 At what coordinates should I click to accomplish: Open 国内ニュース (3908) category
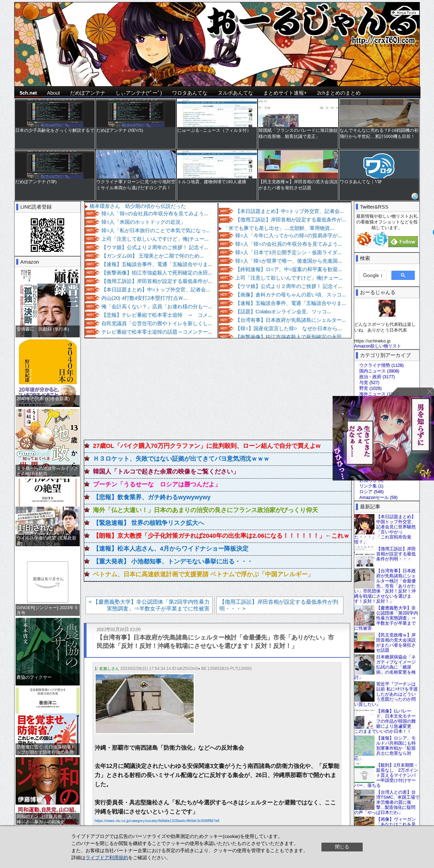pos(379,371)
